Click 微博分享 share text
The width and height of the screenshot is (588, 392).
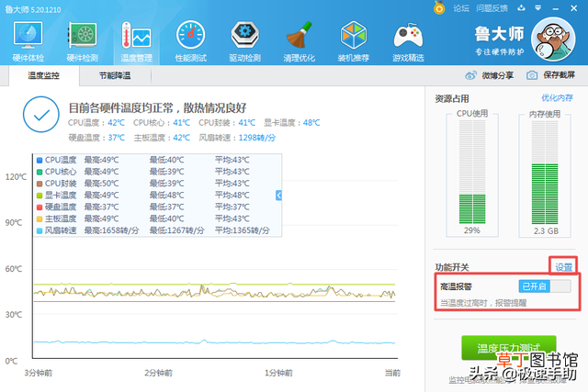tap(498, 75)
